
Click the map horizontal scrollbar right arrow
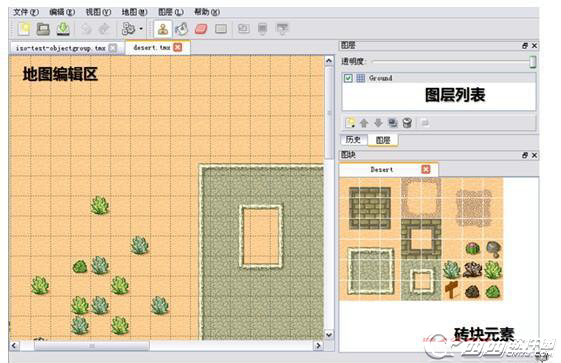coord(318,345)
